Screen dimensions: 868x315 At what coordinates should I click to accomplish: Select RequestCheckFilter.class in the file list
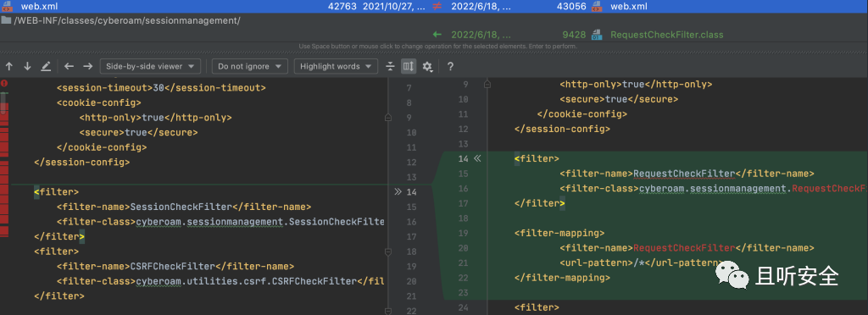coord(667,34)
